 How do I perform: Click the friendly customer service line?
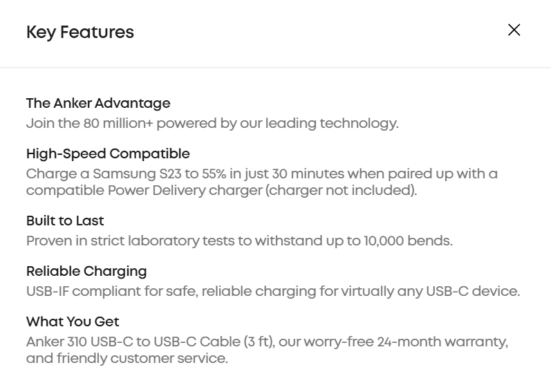point(127,358)
